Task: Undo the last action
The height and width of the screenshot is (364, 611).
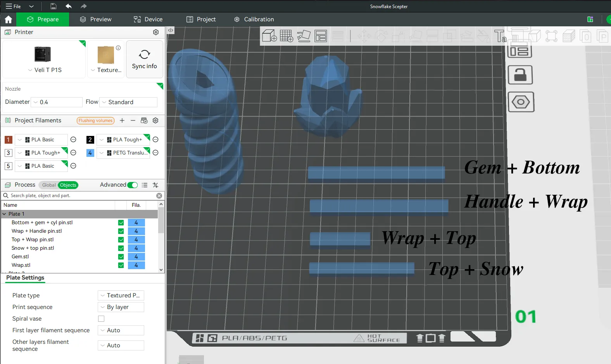Action: pyautogui.click(x=69, y=6)
